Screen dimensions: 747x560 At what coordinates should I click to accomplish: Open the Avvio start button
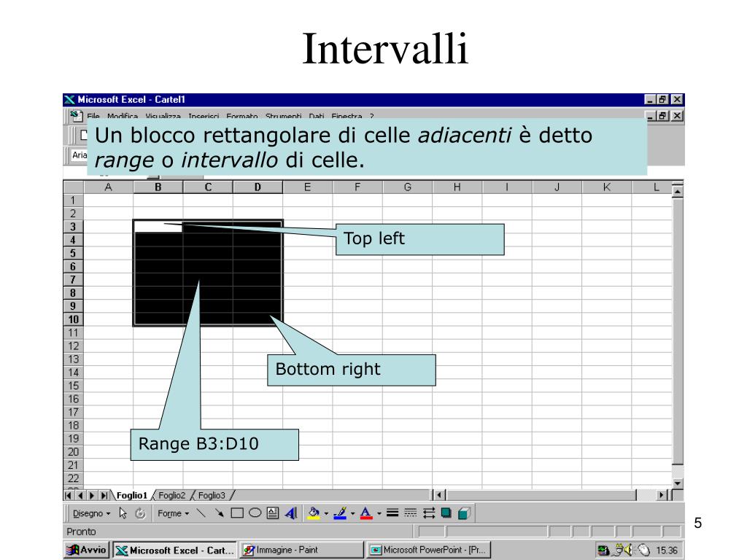(x=86, y=550)
